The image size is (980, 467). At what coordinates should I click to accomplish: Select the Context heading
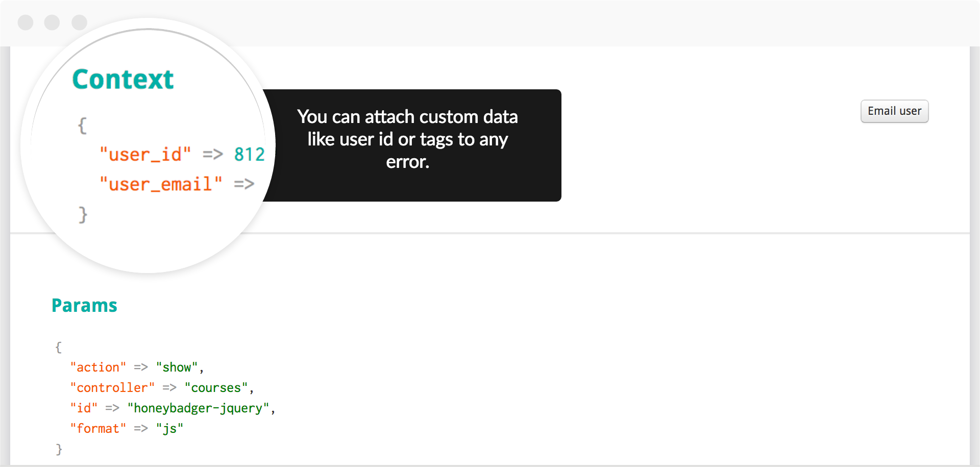click(x=123, y=80)
